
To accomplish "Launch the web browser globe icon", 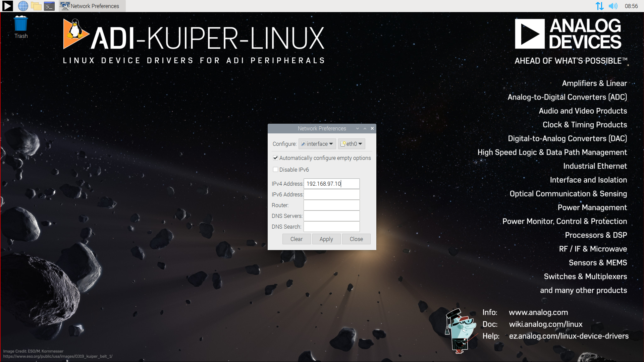I will [x=23, y=6].
